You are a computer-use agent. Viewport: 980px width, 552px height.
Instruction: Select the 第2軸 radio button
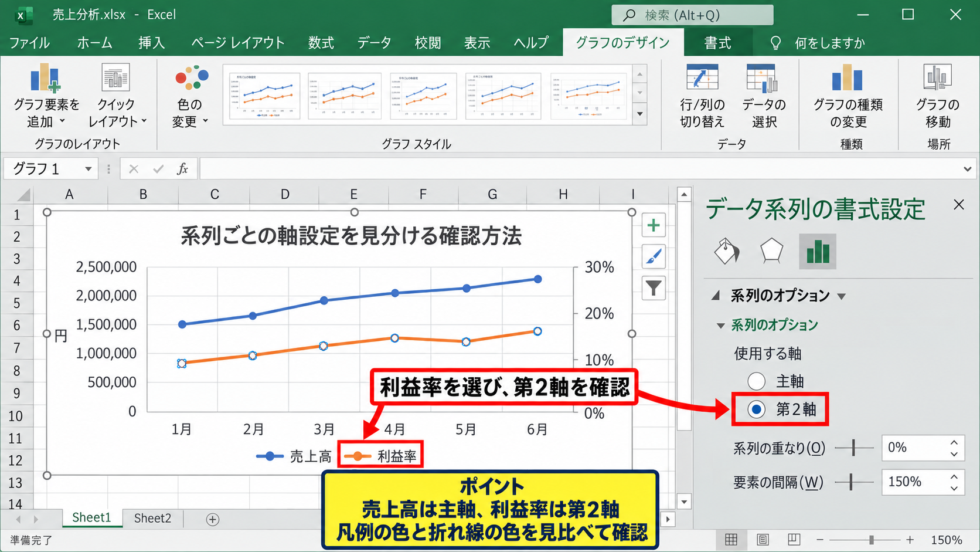[x=757, y=409]
